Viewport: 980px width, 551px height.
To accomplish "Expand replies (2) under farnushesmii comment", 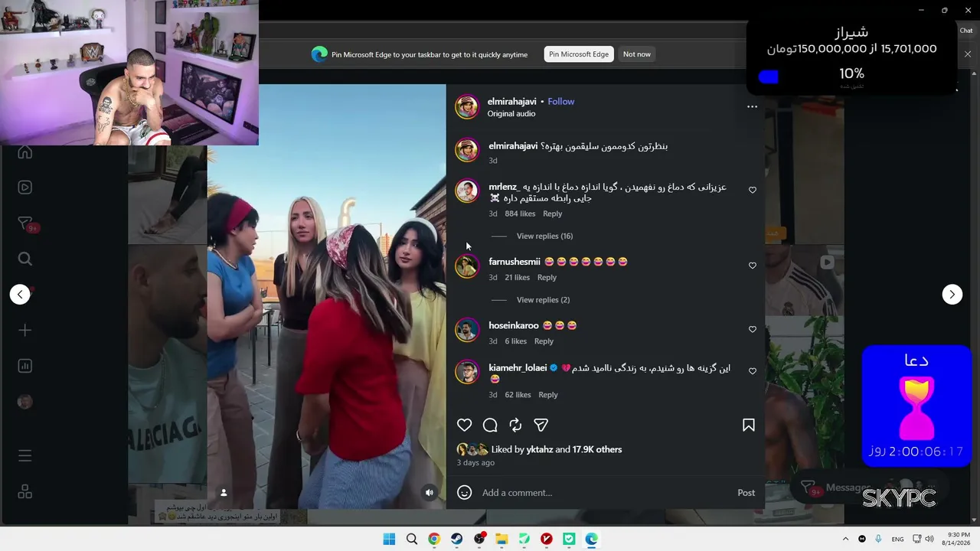I will 543,300.
